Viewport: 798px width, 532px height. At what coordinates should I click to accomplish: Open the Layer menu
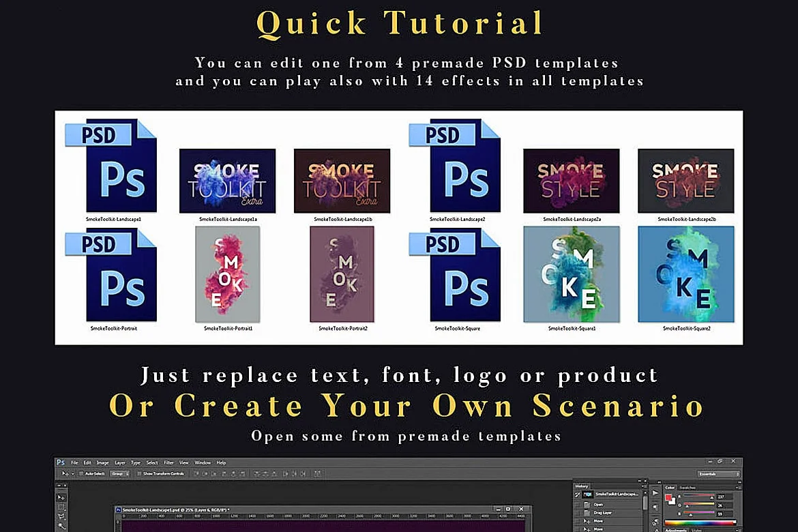point(119,462)
